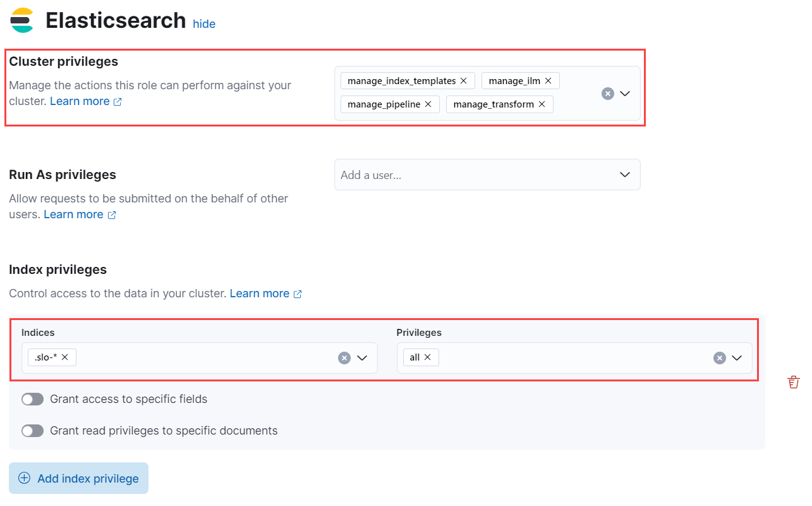Remove the manage_pipeline privilege tag
Screen dimensions: 812x506
coord(428,104)
